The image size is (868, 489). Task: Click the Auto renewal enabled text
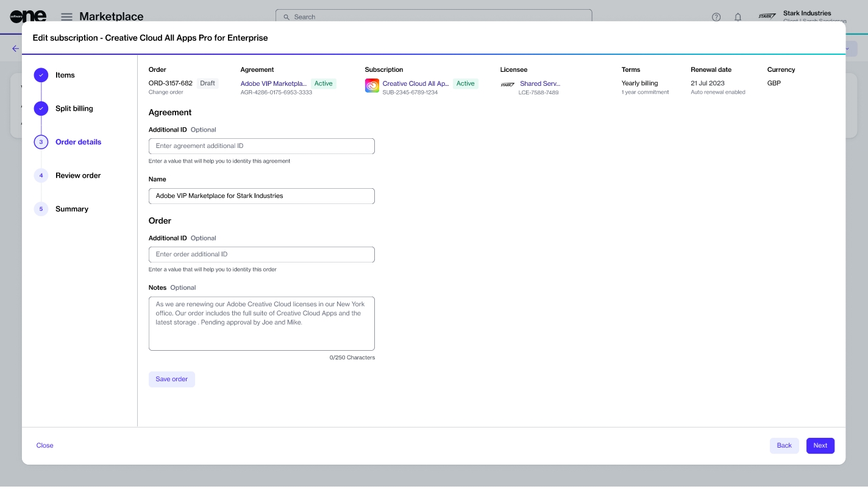(x=718, y=93)
